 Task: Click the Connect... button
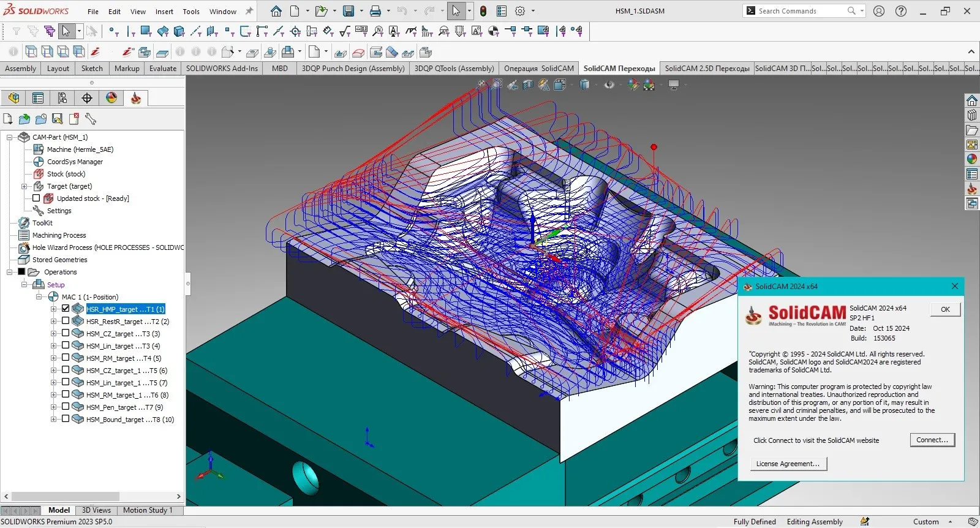(932, 440)
